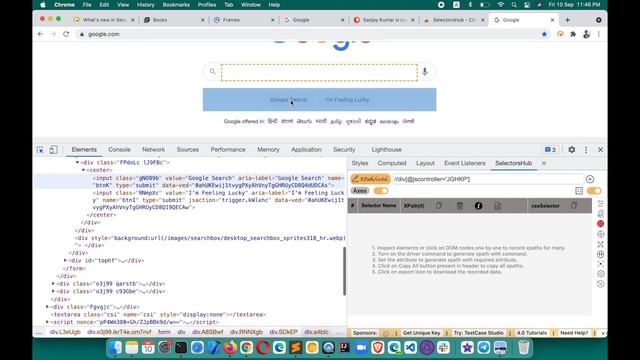Click the red record icon in sidebar
This screenshot has width=640, height=360.
pyautogui.click(x=600, y=224)
